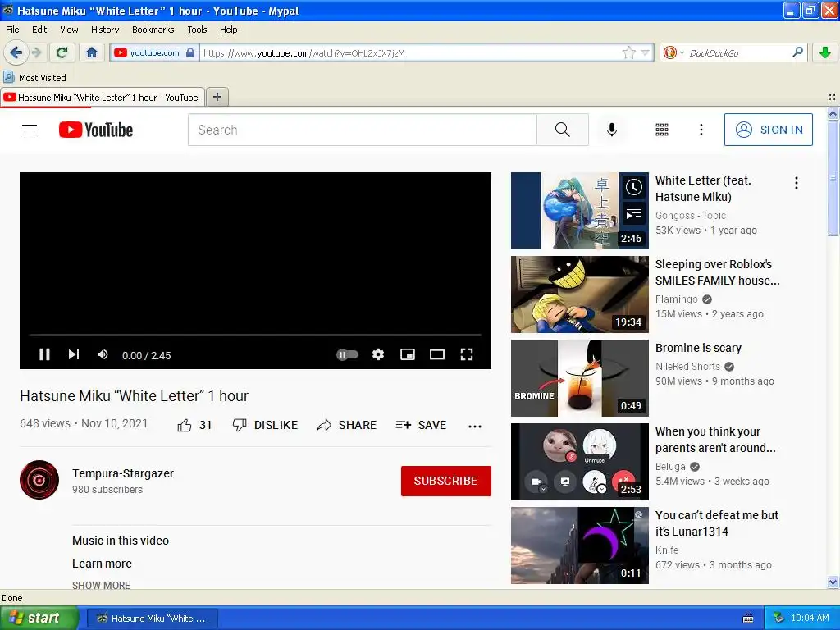Select the Hatsune Miku White Letter browser tab
The height and width of the screenshot is (630, 840).
[x=103, y=98]
